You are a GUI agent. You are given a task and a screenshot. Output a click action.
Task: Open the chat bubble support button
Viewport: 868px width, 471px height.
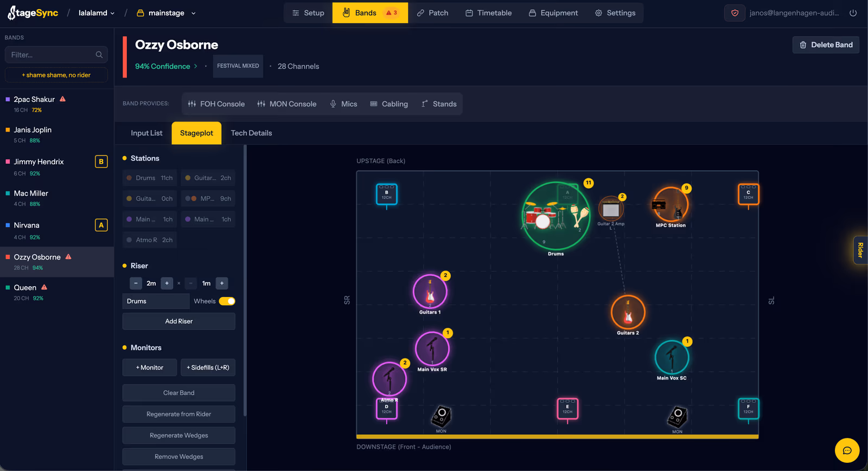click(847, 450)
